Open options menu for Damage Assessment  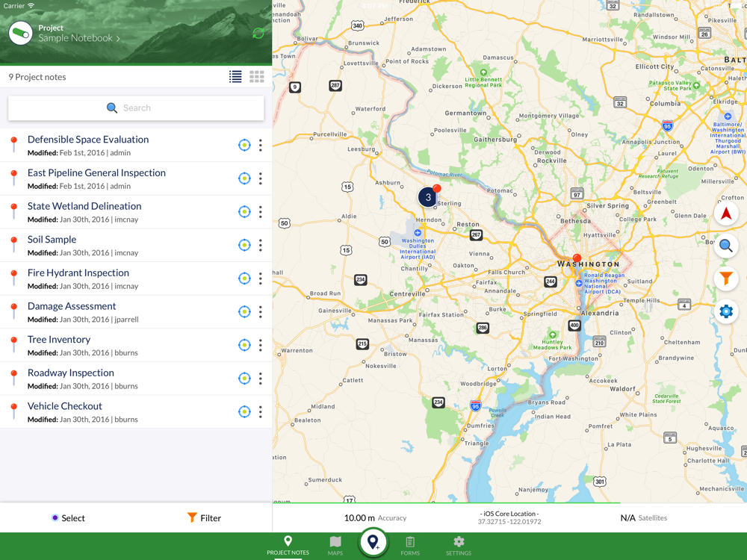(261, 312)
